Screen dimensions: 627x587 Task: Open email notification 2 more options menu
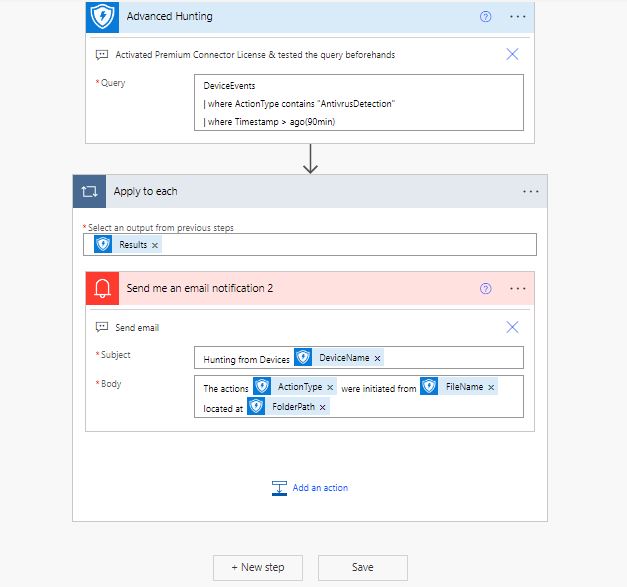tap(518, 289)
